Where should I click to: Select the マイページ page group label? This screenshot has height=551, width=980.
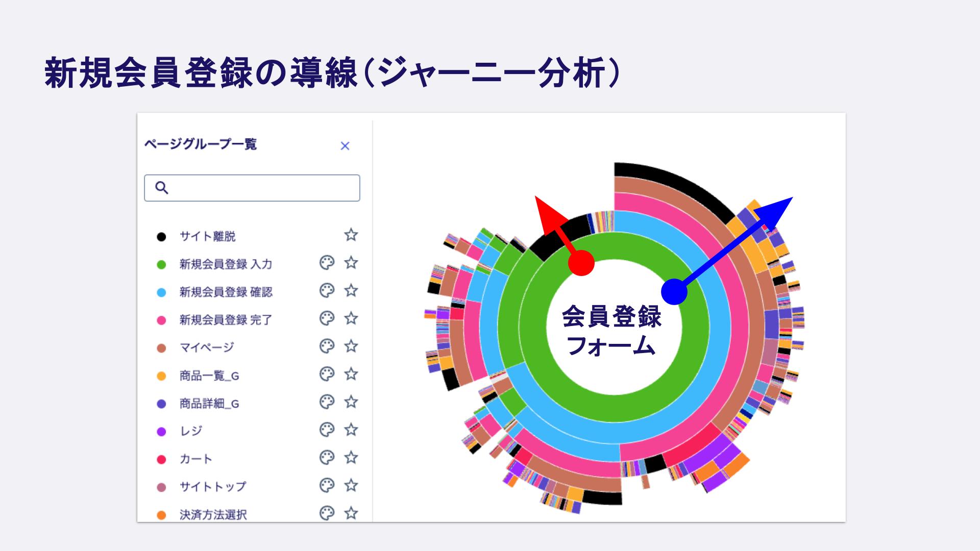207,347
